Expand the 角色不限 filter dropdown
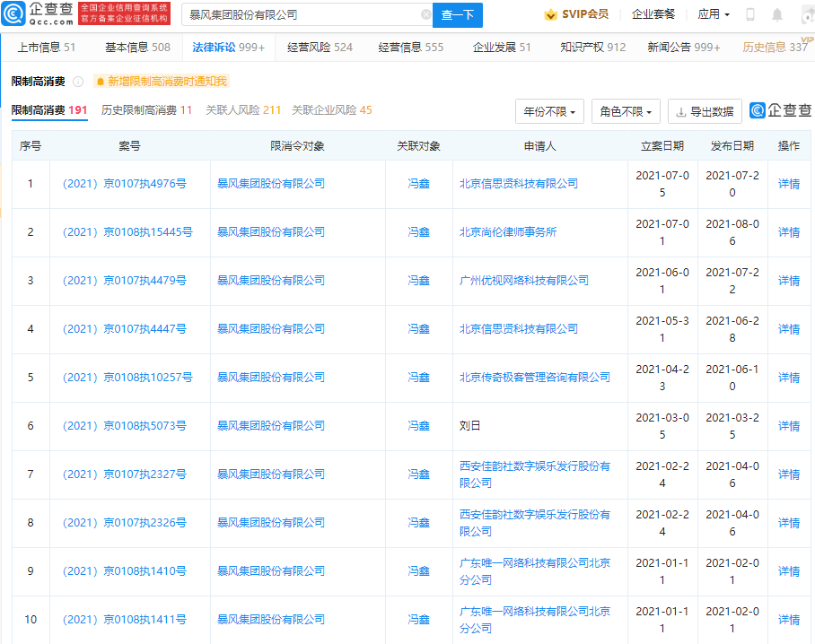The width and height of the screenshot is (815, 644). [626, 112]
